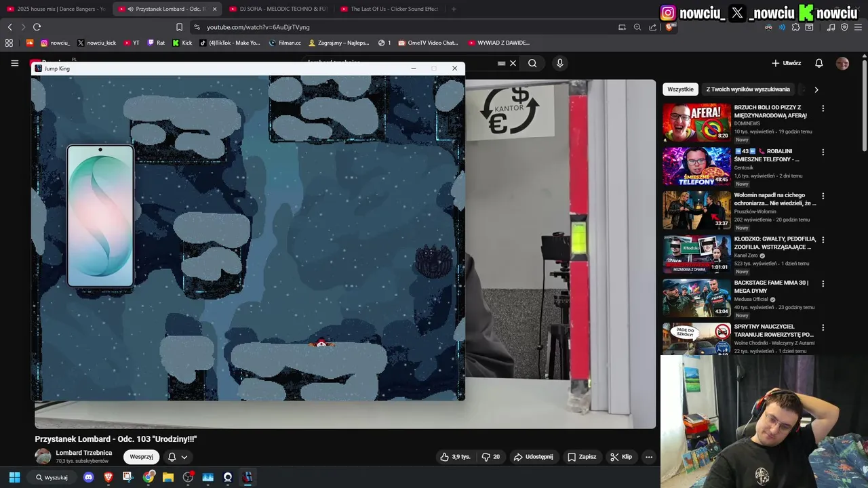Select Z Twoich wyników wyszukiwania chip
Image resolution: width=868 pixels, height=488 pixels.
(748, 89)
